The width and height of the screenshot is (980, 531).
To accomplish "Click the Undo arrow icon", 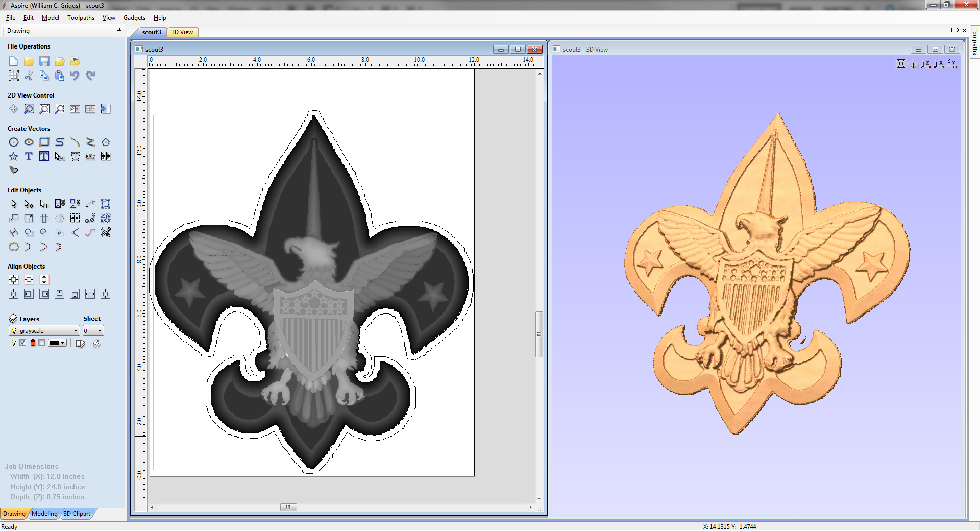I will (75, 76).
